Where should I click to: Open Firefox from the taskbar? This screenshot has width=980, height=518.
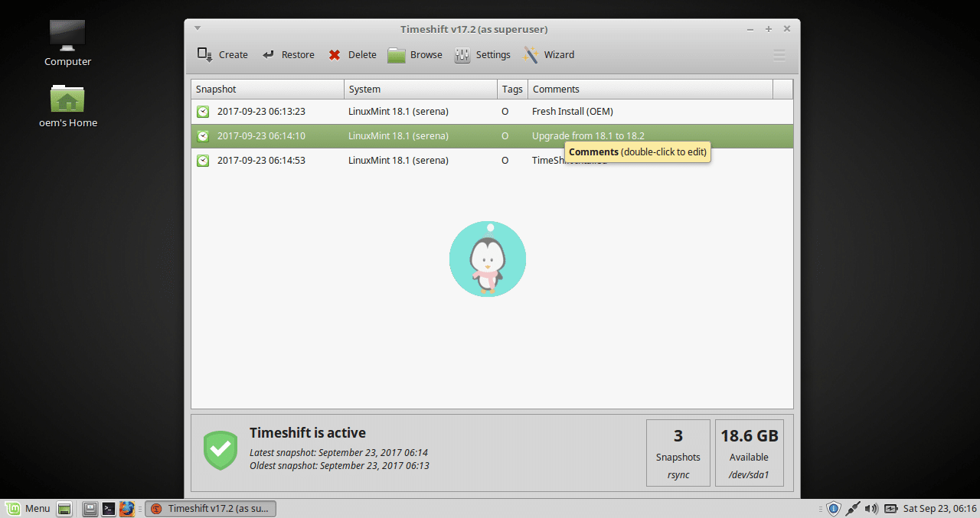click(127, 508)
